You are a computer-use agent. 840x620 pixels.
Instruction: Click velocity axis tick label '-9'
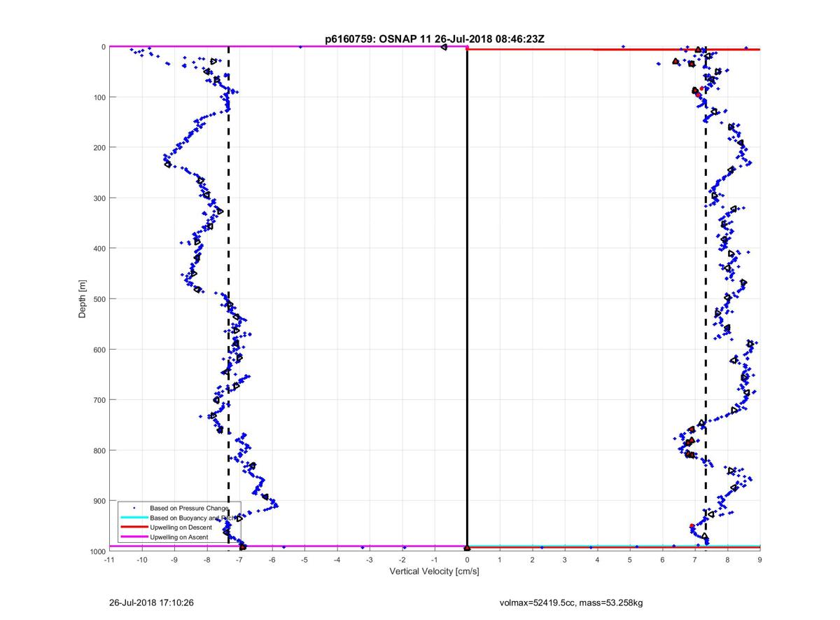tap(174, 560)
